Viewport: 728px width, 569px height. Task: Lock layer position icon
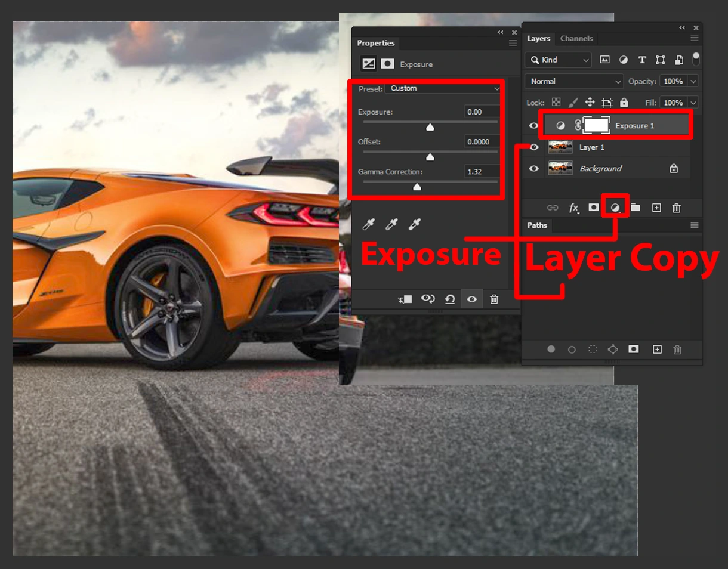click(590, 103)
